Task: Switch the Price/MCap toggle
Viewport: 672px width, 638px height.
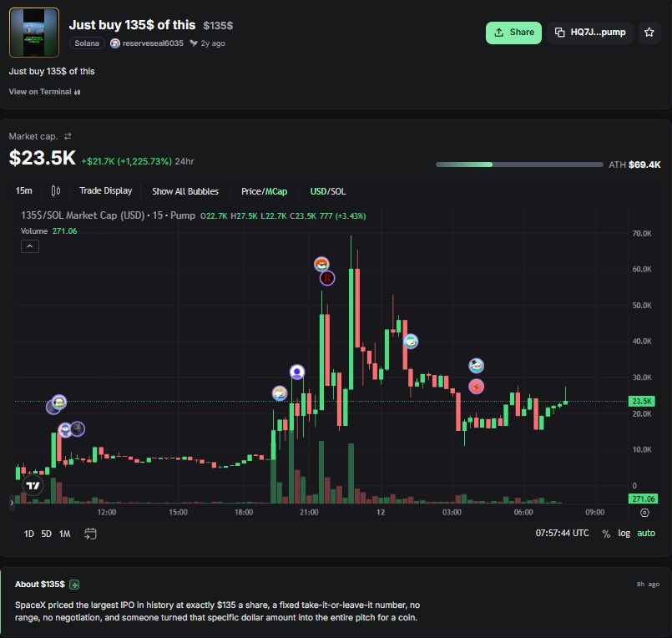Action: tap(264, 191)
